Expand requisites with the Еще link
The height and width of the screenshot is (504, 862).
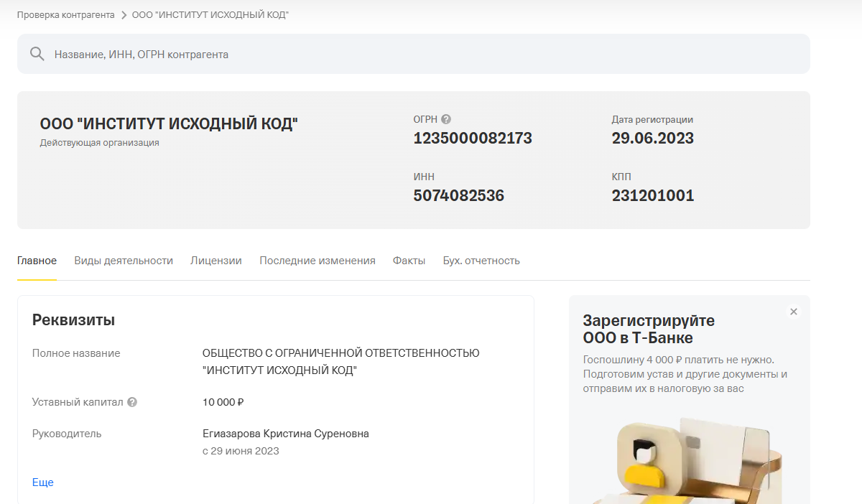(x=42, y=482)
